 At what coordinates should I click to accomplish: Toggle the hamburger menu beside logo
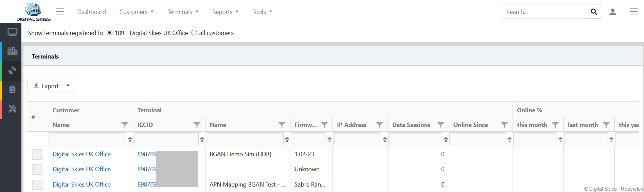(60, 12)
